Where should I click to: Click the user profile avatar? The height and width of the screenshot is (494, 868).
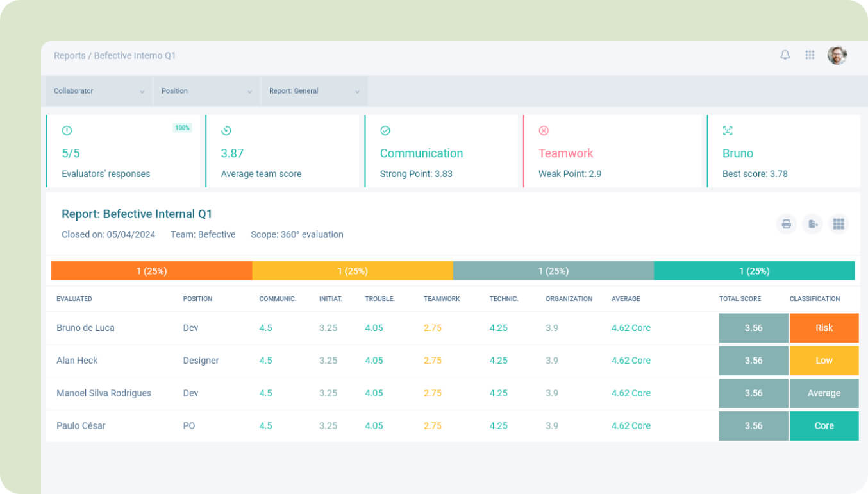[x=837, y=55]
